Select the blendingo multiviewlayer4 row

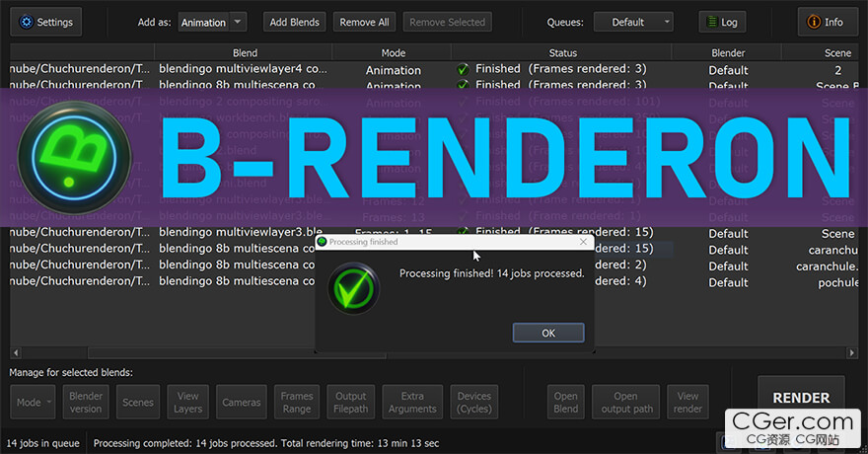(434, 70)
